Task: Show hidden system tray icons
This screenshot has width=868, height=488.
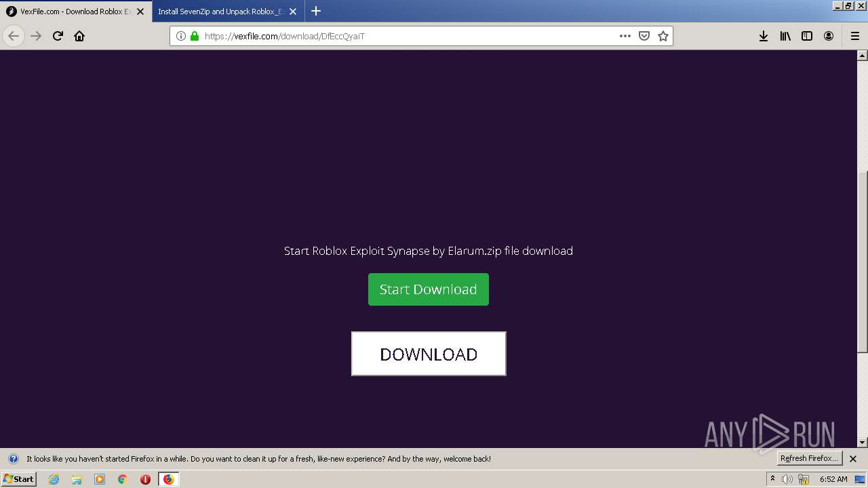Action: tap(772, 479)
